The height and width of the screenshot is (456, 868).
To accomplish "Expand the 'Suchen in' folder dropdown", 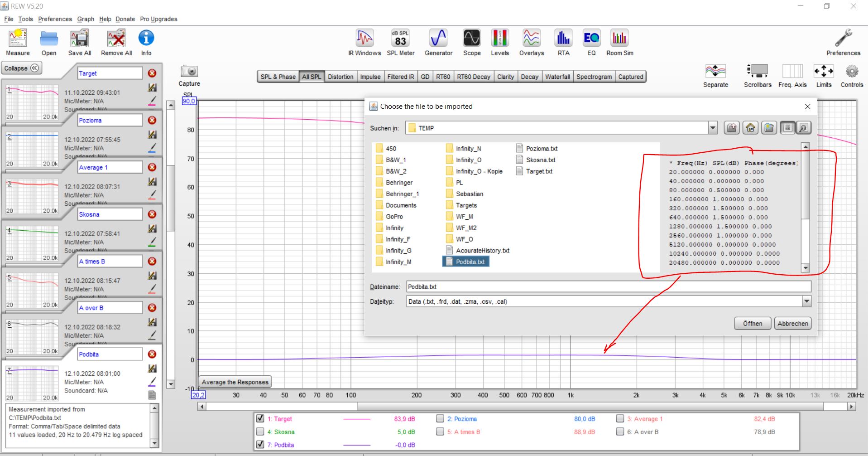I will 713,128.
